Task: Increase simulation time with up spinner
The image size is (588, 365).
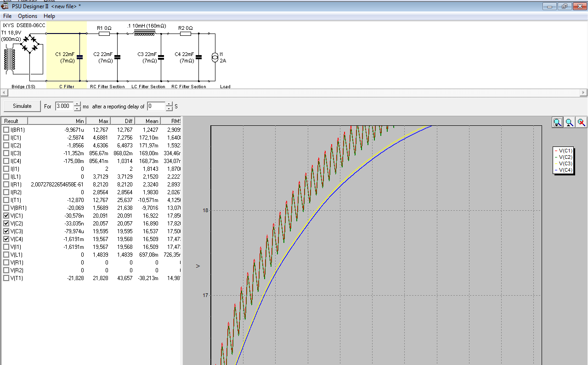Action: [x=77, y=104]
